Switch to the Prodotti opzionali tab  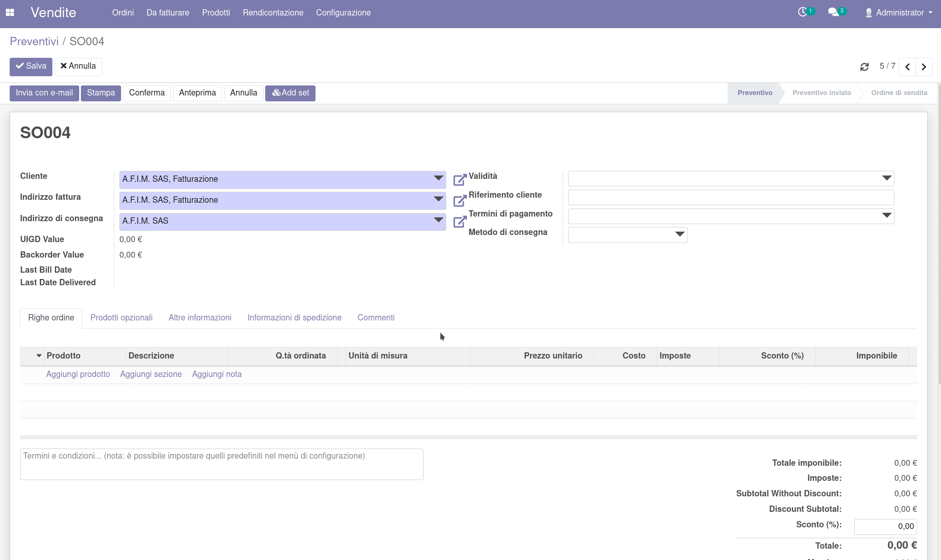(x=121, y=317)
